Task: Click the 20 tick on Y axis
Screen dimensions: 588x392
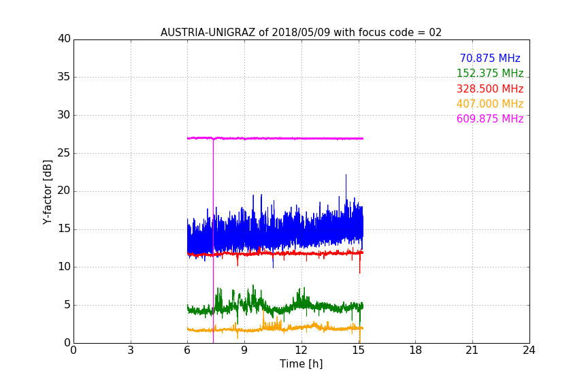Action: click(64, 191)
